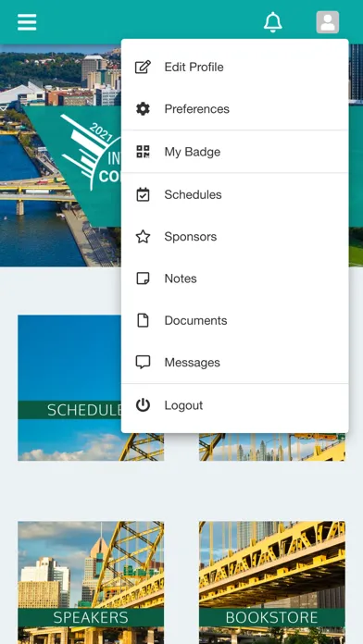Viewport: 363px width, 644px height.
Task: Click the Schedules calendar icon
Action: [143, 194]
